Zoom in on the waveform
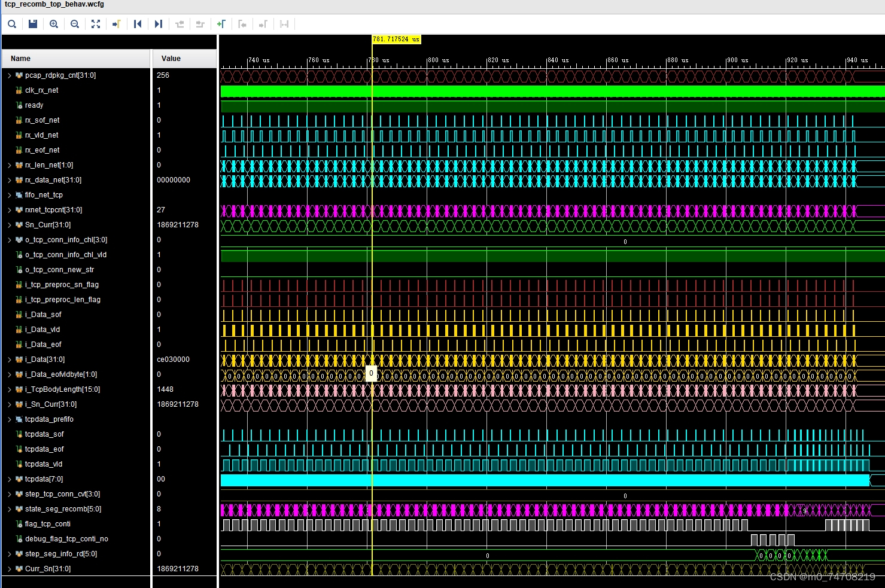Screen dimensions: 885x588 54,24
